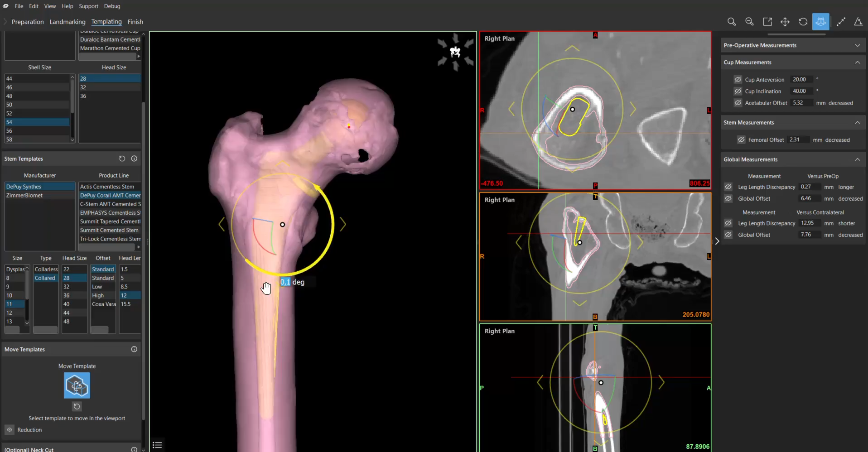Open Move Templates info icon
The image size is (868, 452).
coord(134,349)
